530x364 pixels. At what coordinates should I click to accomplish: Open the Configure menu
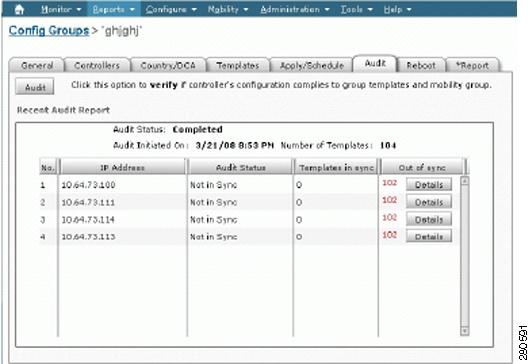coord(171,9)
